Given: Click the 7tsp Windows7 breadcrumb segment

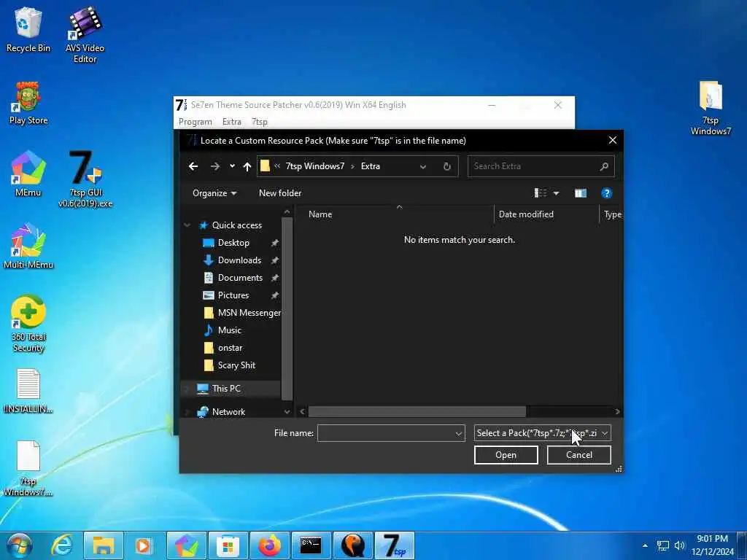Looking at the screenshot, I should (x=315, y=166).
